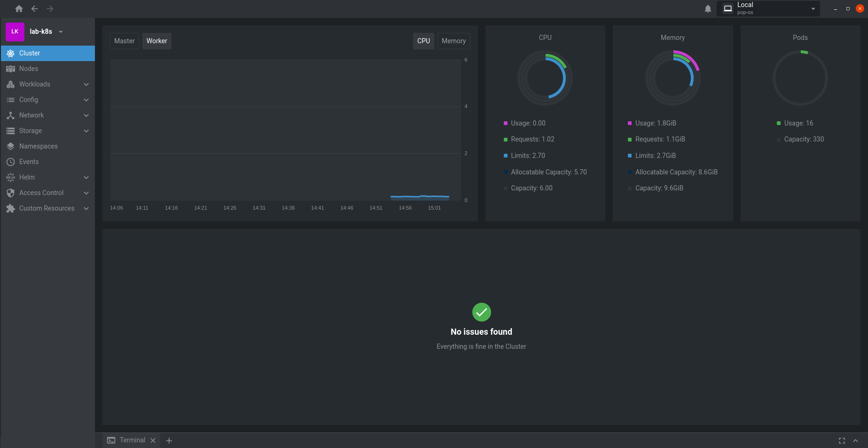Image resolution: width=868 pixels, height=448 pixels.
Task: Click the Custom Resources puzzle icon
Action: coord(10,208)
